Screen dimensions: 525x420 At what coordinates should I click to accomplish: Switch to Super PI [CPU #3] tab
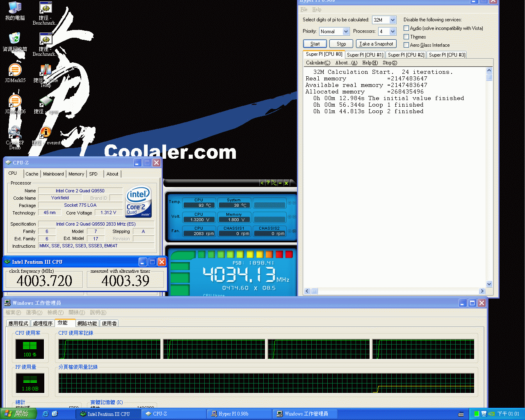pyautogui.click(x=447, y=55)
